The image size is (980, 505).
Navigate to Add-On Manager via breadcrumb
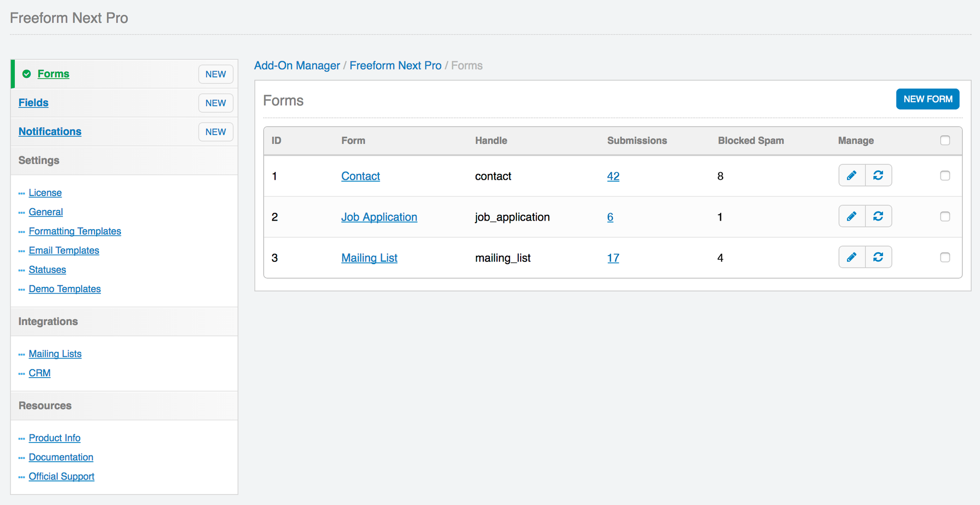click(x=297, y=65)
